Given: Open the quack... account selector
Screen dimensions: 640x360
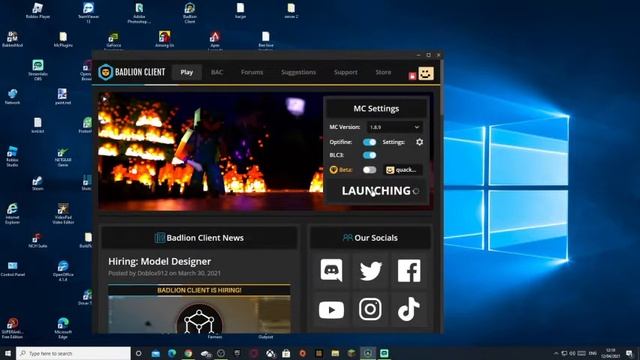Looking at the screenshot, I should pos(403,170).
